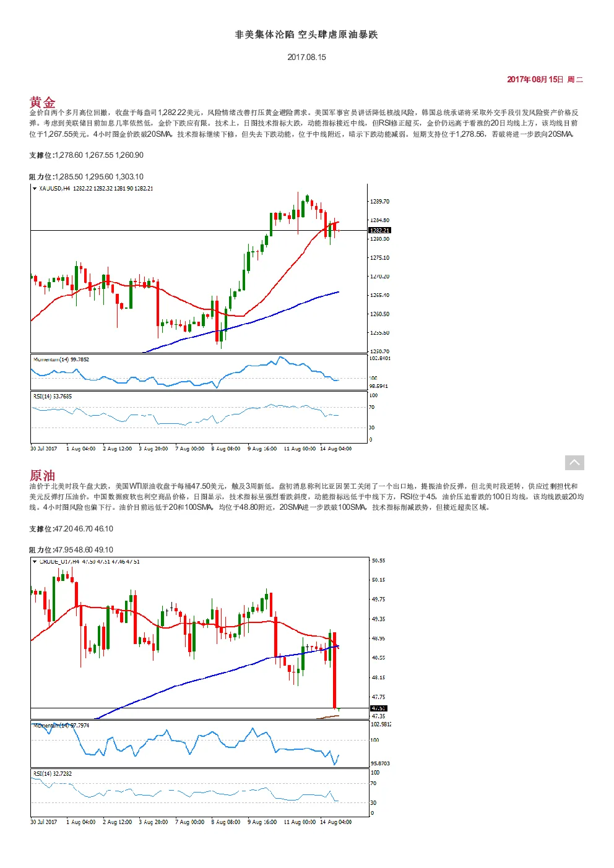Click the gold current price label 1282.21
This screenshot has width=614, height=868.
tap(380, 230)
